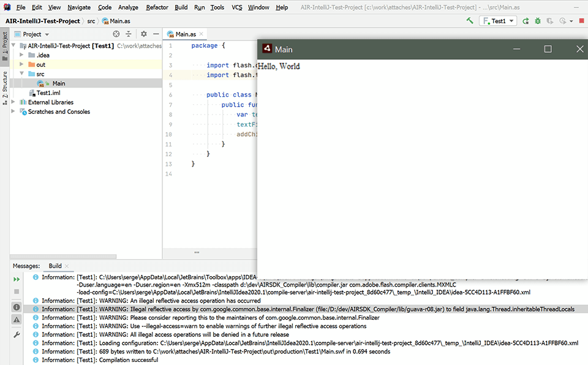
Task: Select the Build tab in Messages
Action: [55, 266]
